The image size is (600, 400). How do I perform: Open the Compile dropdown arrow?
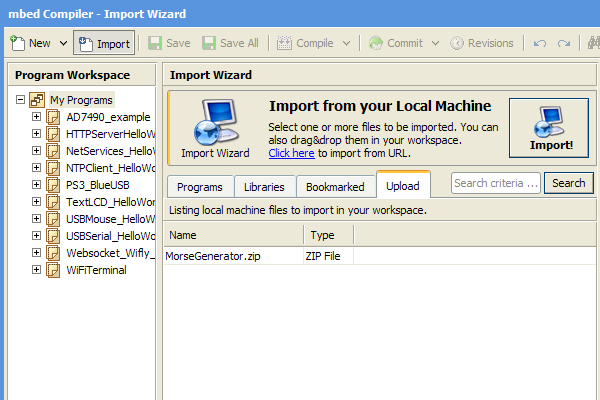point(347,44)
